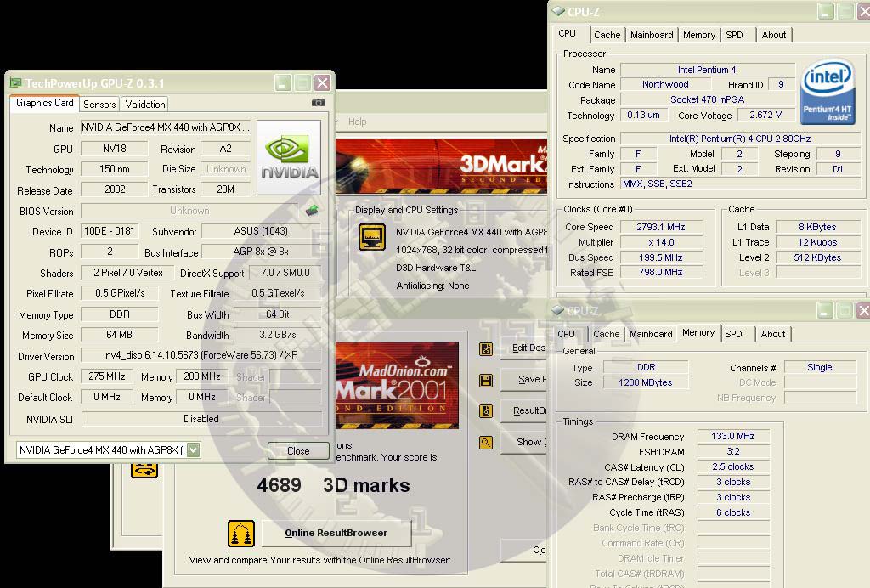Image resolution: width=870 pixels, height=588 pixels.
Task: Open the Cache tab in top CPU-Z window
Action: pos(607,35)
